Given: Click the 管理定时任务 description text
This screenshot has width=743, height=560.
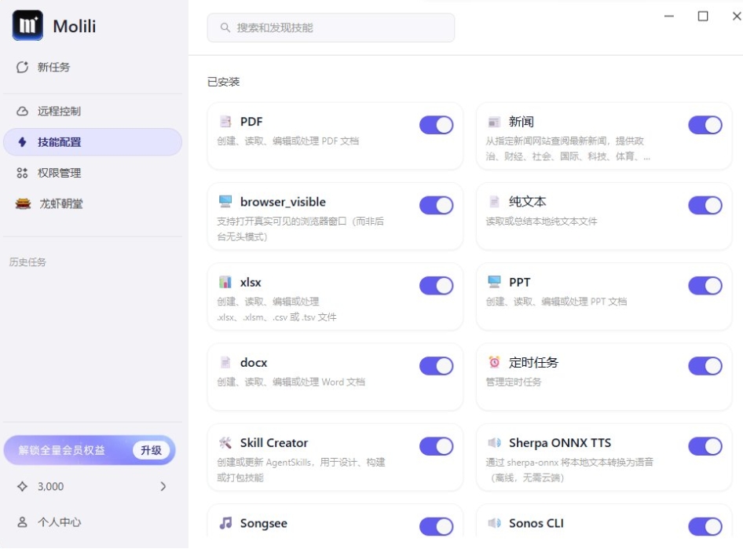Looking at the screenshot, I should (513, 382).
